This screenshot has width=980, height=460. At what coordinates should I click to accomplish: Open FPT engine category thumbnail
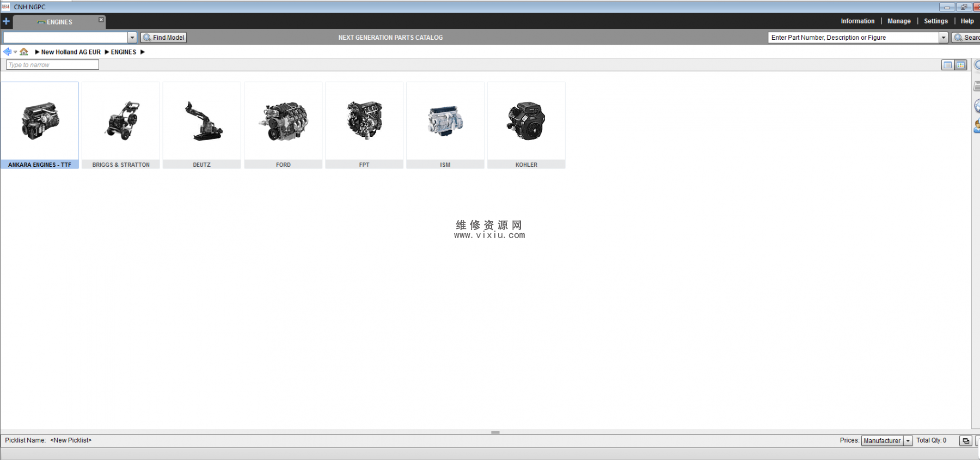coord(364,121)
